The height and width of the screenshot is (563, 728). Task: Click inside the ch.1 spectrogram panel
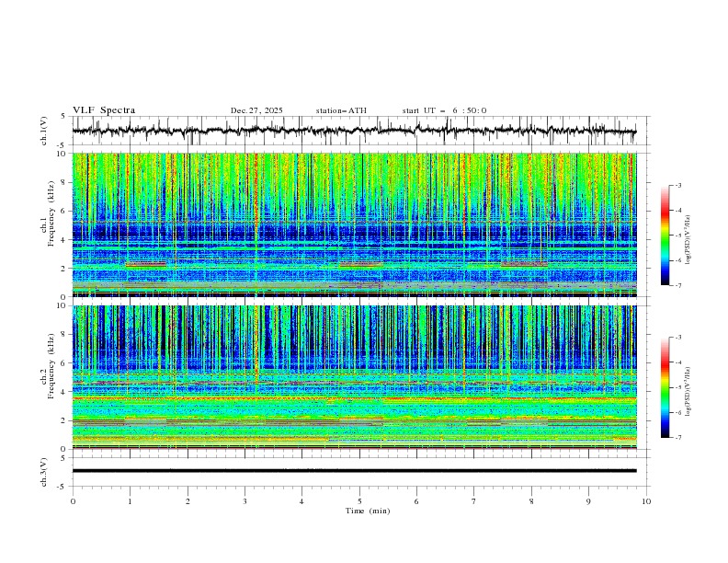[354, 224]
